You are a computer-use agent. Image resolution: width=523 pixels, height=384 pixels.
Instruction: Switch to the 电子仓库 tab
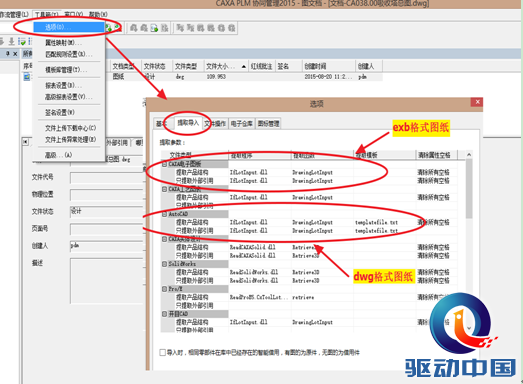click(241, 124)
